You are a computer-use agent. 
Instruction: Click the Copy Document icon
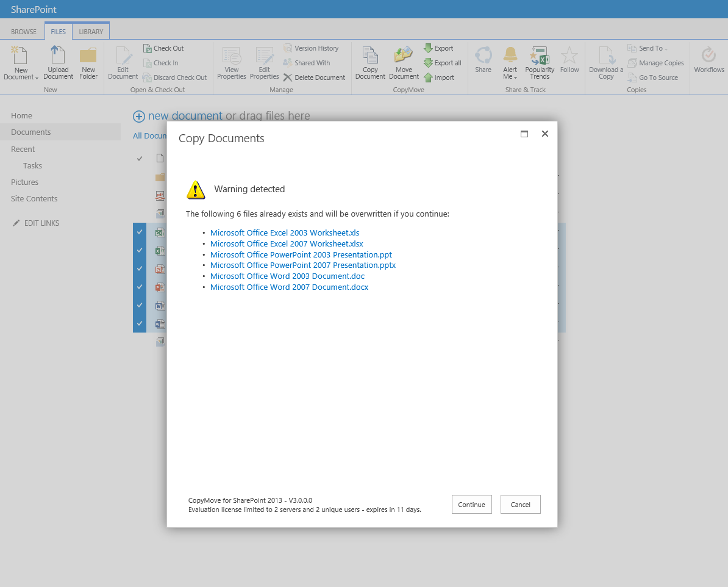coord(370,56)
